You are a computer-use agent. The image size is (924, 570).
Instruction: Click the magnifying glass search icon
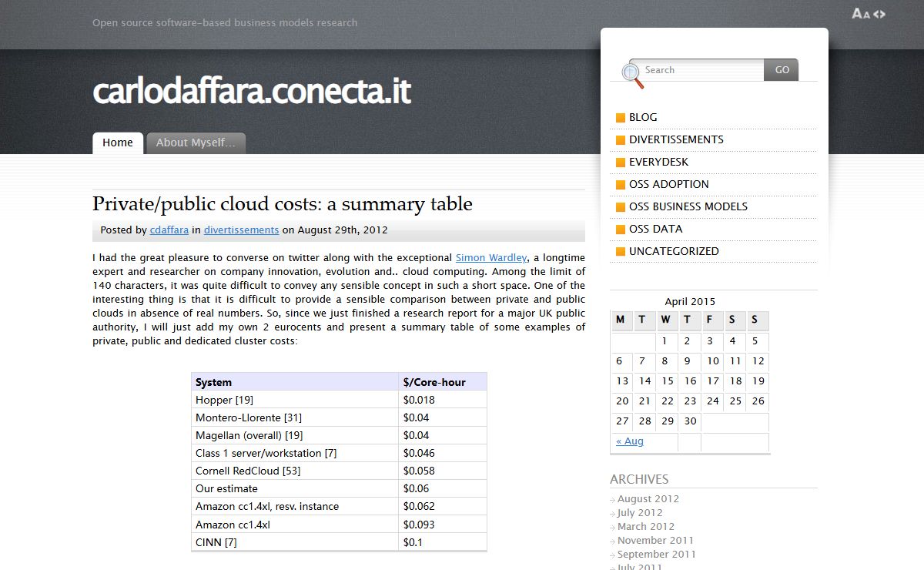(632, 74)
